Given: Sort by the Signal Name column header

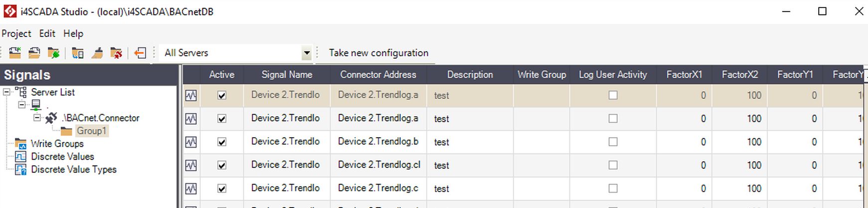Looking at the screenshot, I should tap(287, 75).
